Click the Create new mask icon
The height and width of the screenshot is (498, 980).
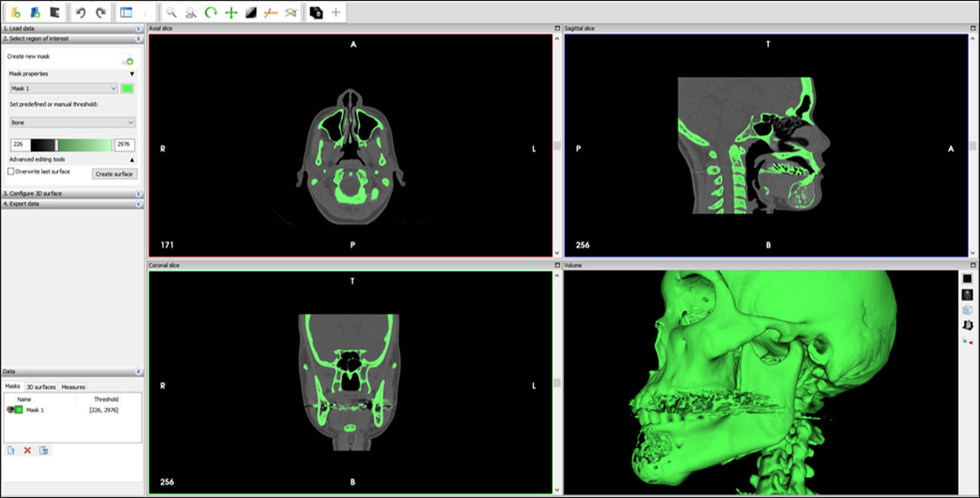[128, 59]
